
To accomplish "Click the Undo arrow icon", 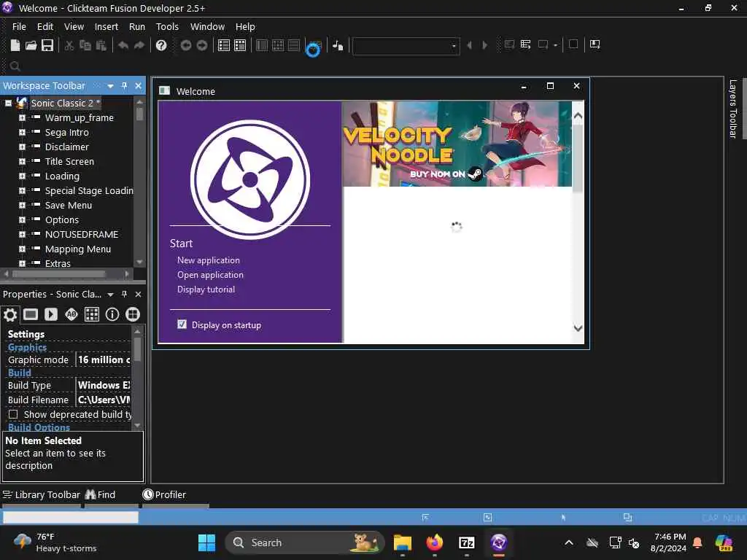I will click(x=123, y=45).
